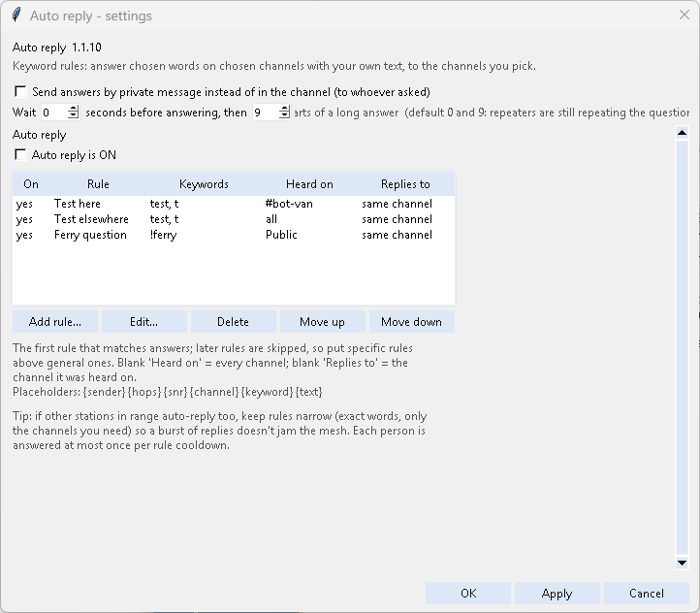Select the 'Test here' rule row
The image size is (700, 613).
tap(234, 204)
